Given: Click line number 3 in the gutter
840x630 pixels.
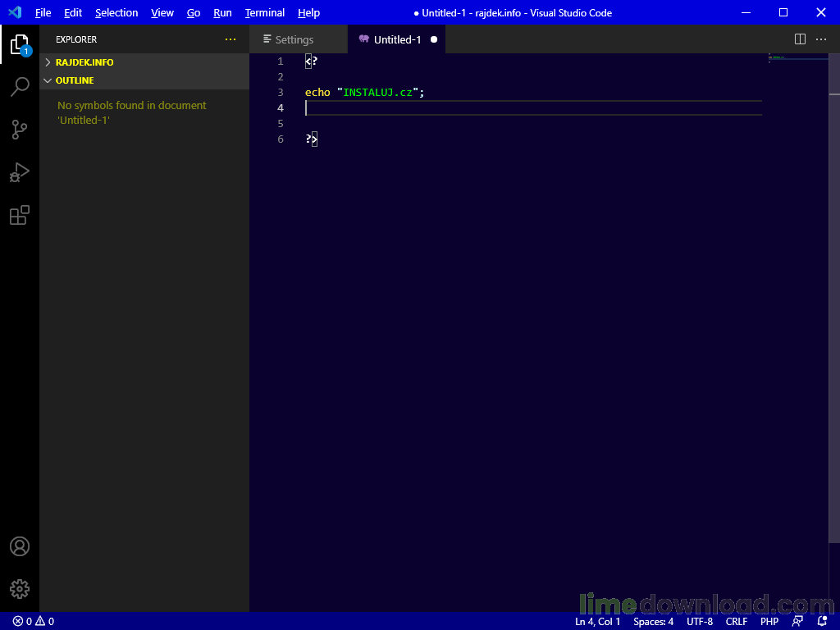Looking at the screenshot, I should click(281, 92).
